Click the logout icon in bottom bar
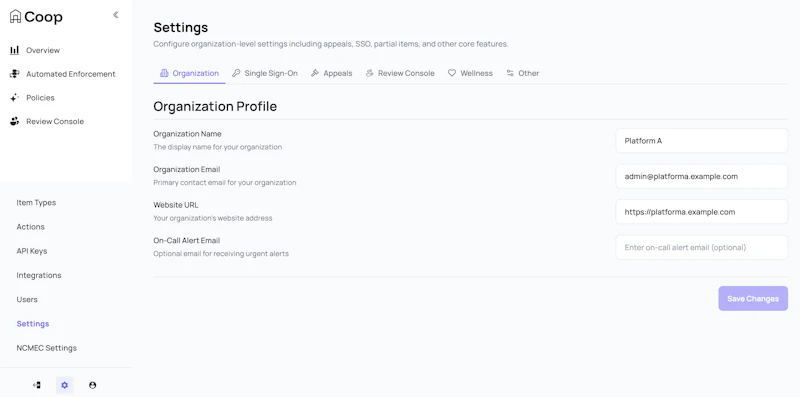This screenshot has height=397, width=800. tap(37, 385)
